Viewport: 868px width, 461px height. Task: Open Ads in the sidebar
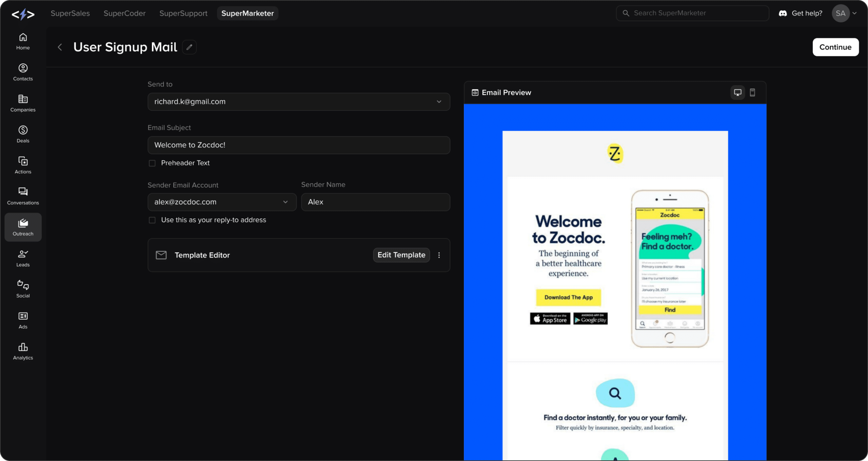click(23, 320)
